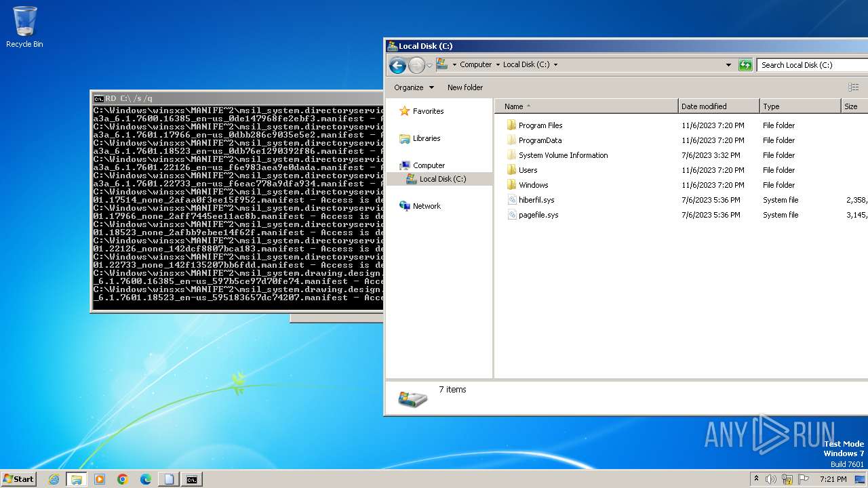Focus the Search Local Disk (C:) field
The height and width of the screenshot is (488, 868).
point(812,65)
